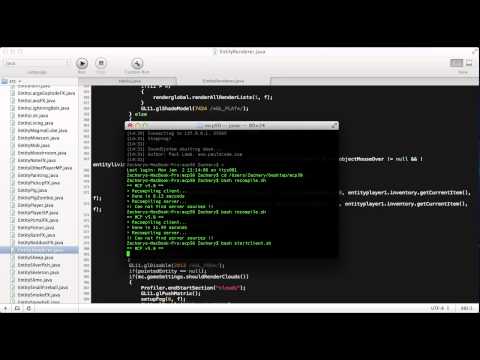This screenshot has width=480, height=360.
Task: Click the 'bash startclient.sh' line in Terminal
Action: click(199, 243)
